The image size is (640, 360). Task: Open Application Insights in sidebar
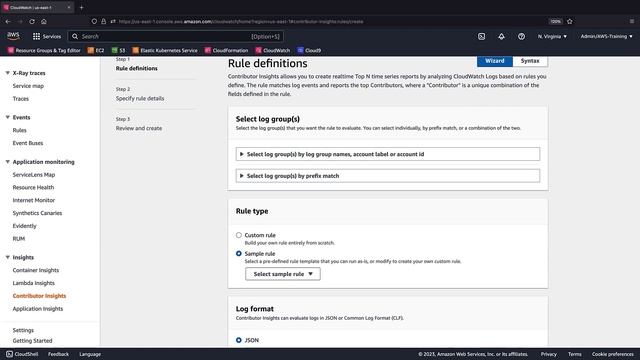pos(38,309)
